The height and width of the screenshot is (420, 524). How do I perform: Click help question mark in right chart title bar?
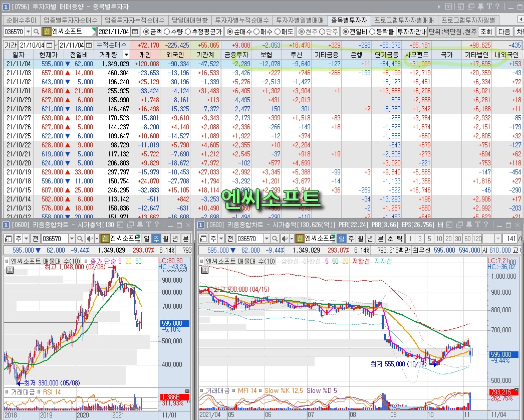[x=485, y=225]
